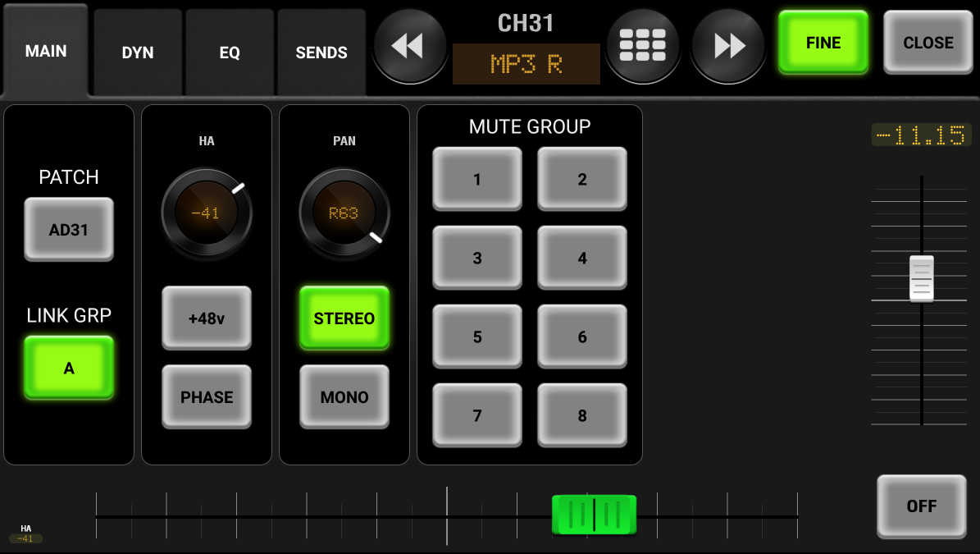The height and width of the screenshot is (554, 980).
Task: Open the DYN tab
Action: [138, 53]
